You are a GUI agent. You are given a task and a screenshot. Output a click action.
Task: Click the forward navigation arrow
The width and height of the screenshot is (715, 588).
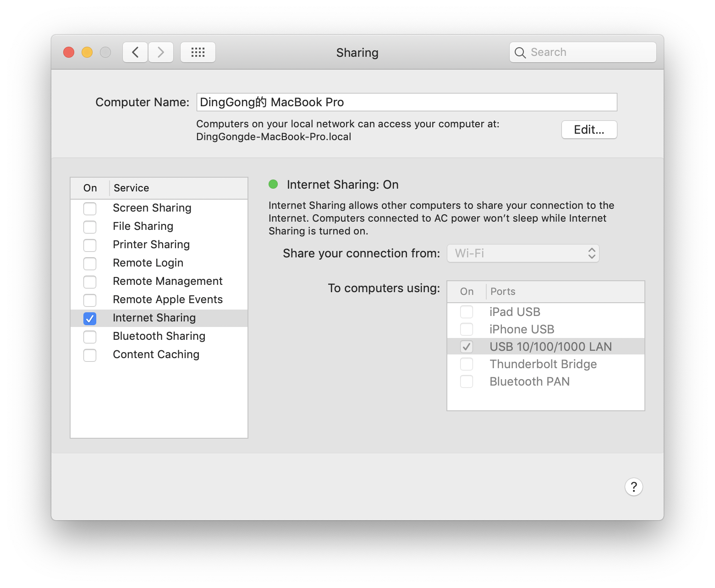coord(161,52)
